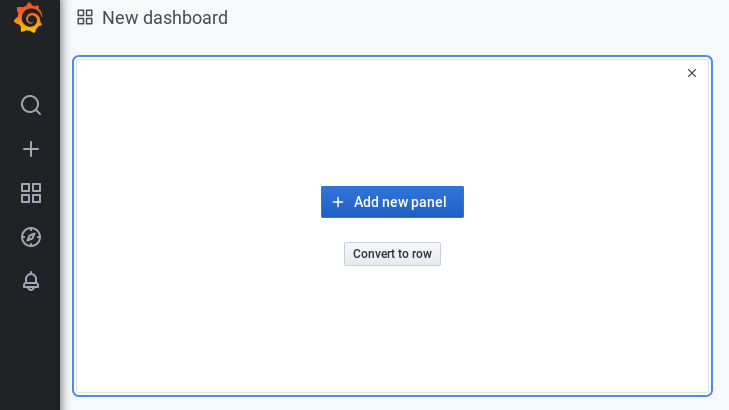
Task: Close the add-panel widget with the X
Action: 692,73
